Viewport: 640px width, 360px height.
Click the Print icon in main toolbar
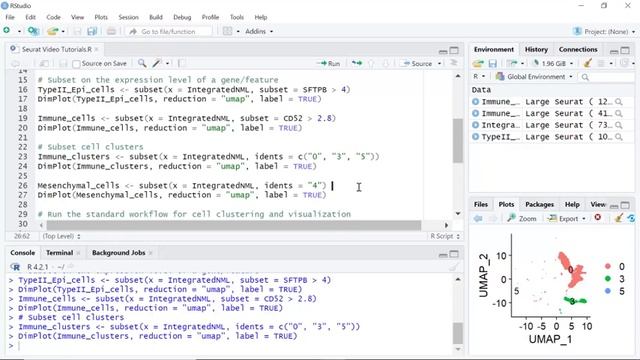[x=111, y=31]
